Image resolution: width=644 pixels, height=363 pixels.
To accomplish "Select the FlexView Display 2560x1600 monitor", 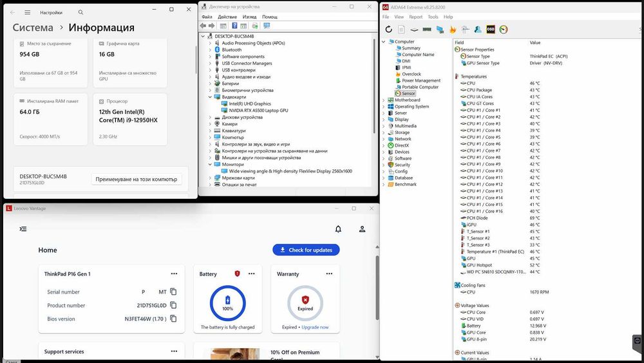I will click(290, 171).
